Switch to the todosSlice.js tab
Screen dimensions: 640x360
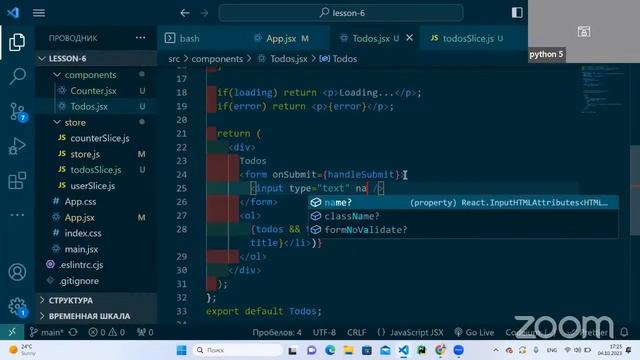[x=467, y=38]
